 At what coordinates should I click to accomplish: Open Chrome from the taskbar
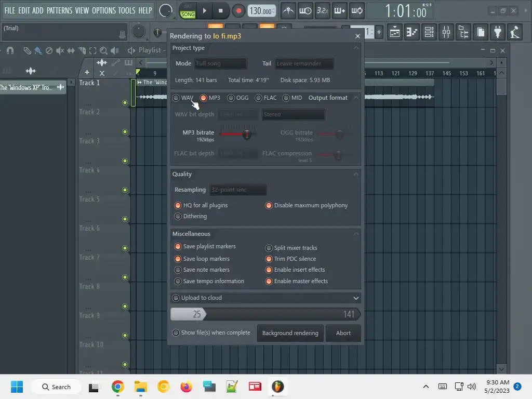[118, 387]
